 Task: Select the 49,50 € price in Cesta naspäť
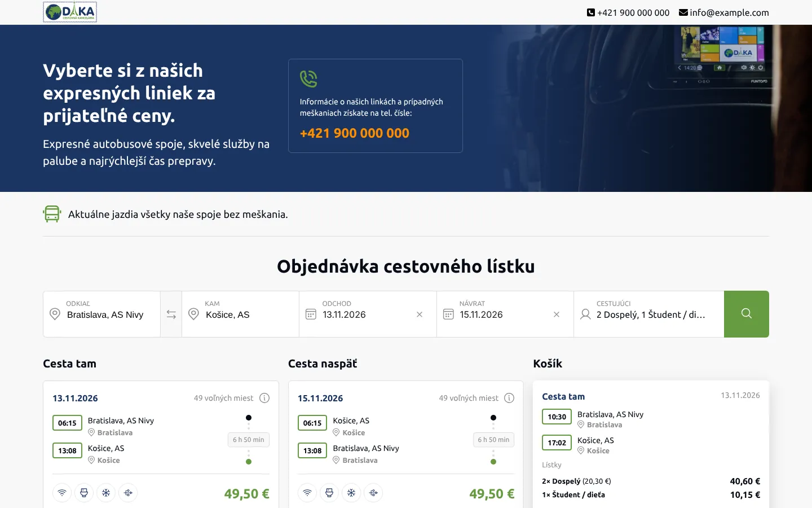coord(492,494)
